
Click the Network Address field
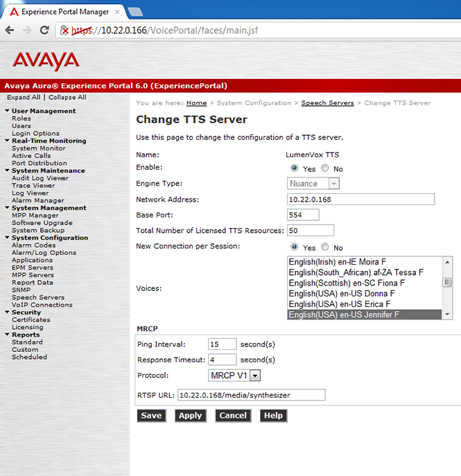pos(360,199)
